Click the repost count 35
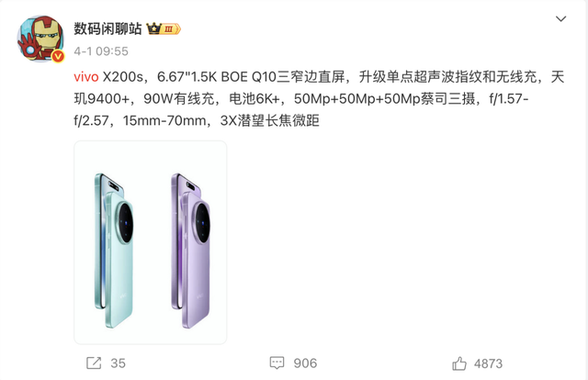588x380 pixels. pyautogui.click(x=118, y=363)
